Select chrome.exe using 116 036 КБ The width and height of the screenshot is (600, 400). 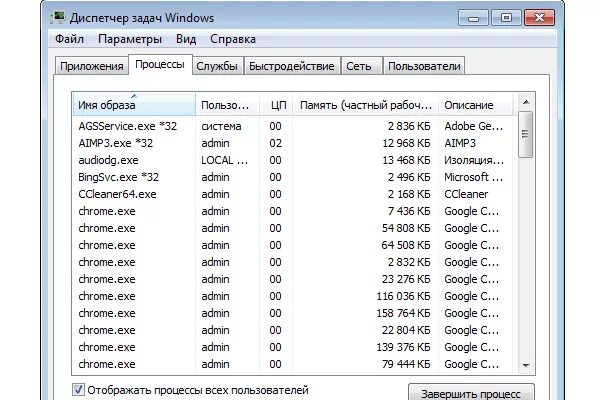pos(294,296)
